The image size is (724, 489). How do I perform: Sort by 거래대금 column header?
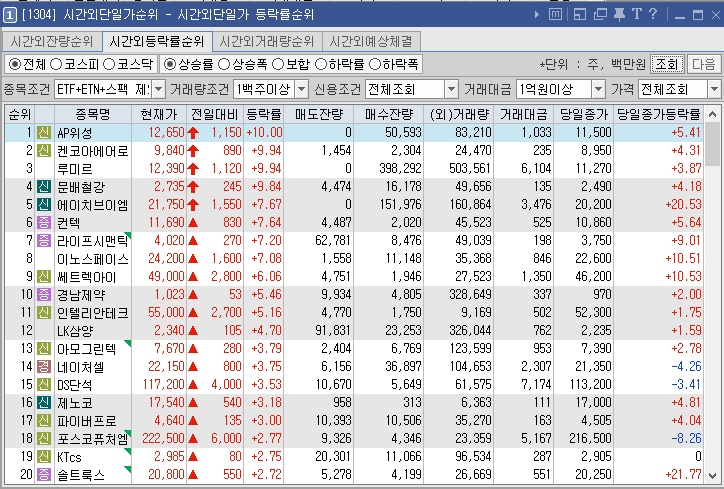click(524, 115)
